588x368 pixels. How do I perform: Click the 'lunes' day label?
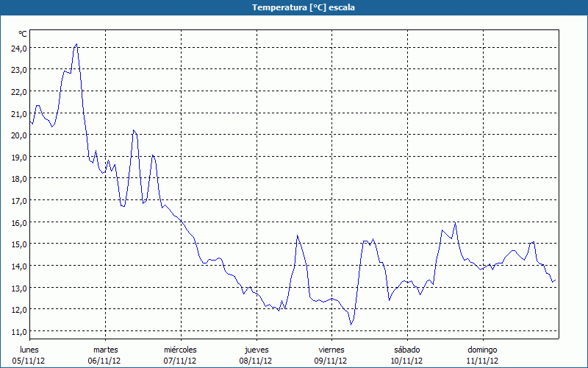tap(29, 350)
